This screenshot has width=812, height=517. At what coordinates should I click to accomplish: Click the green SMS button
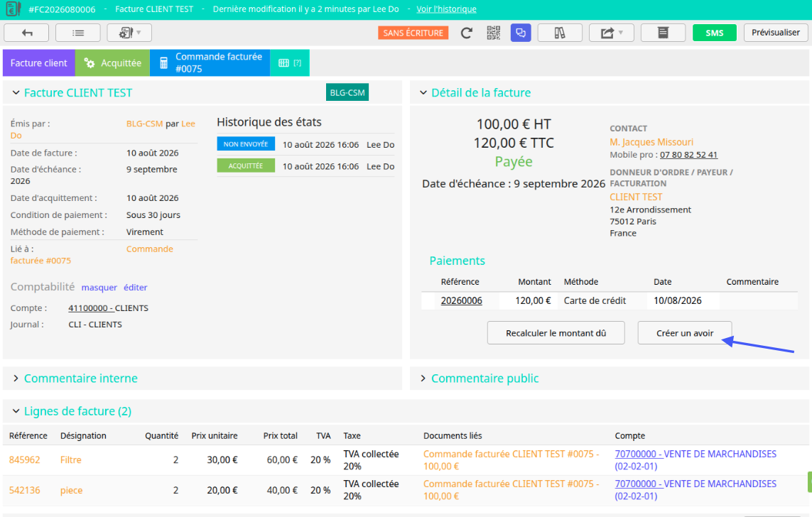(x=714, y=33)
